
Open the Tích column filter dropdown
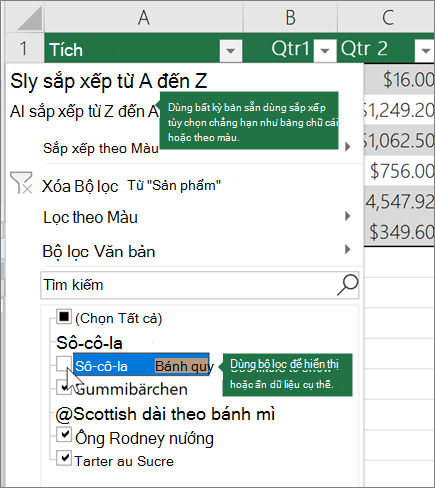pos(230,50)
